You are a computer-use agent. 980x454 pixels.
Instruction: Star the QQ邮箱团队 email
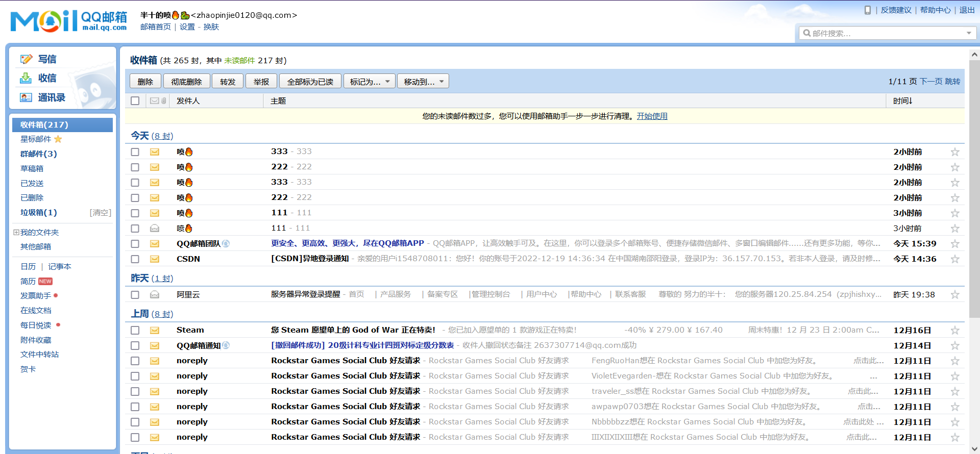click(x=955, y=244)
